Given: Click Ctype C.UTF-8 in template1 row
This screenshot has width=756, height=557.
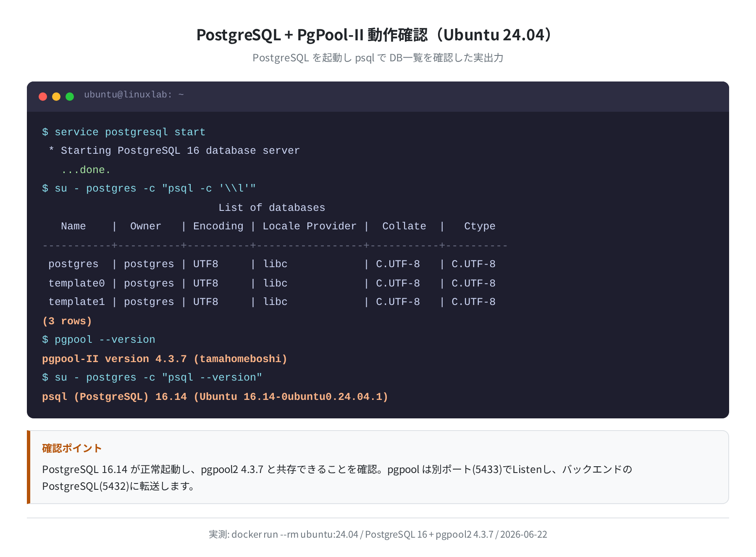Looking at the screenshot, I should (473, 302).
